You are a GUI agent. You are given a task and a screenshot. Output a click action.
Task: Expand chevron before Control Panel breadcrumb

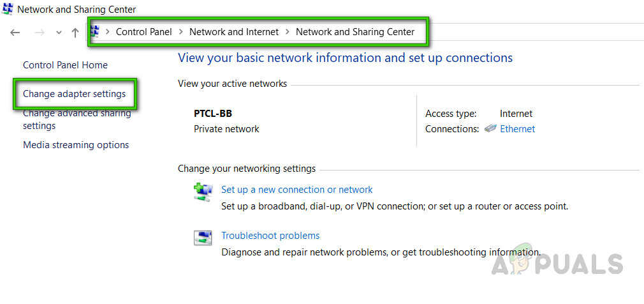pyautogui.click(x=108, y=32)
